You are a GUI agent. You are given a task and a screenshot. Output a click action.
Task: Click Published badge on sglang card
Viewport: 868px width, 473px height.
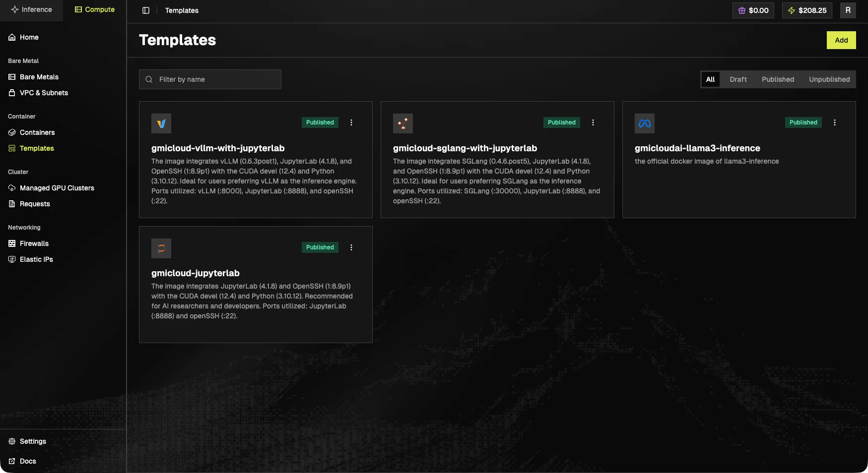point(562,122)
